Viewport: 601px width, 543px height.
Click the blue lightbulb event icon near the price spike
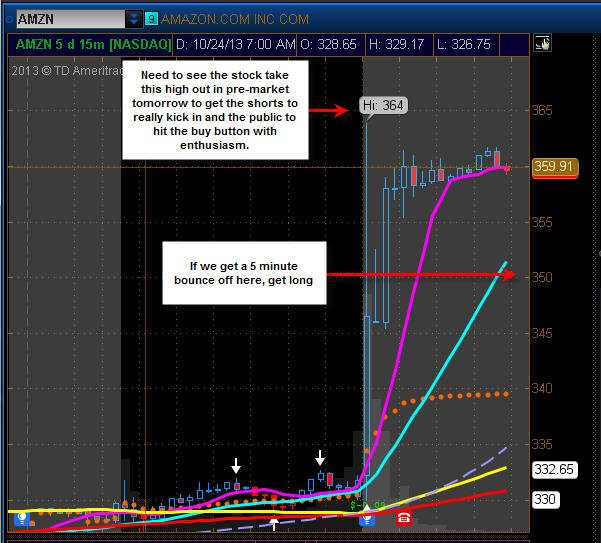367,518
